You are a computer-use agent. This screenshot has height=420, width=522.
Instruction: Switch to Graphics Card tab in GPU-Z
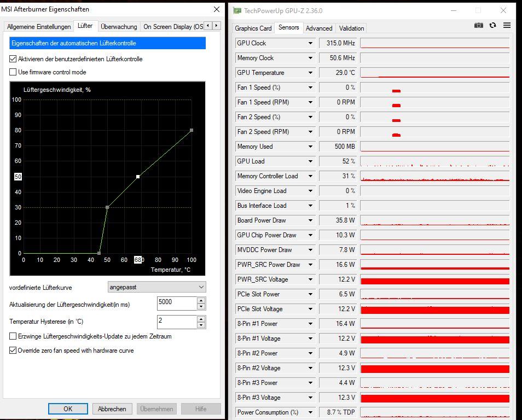253,28
